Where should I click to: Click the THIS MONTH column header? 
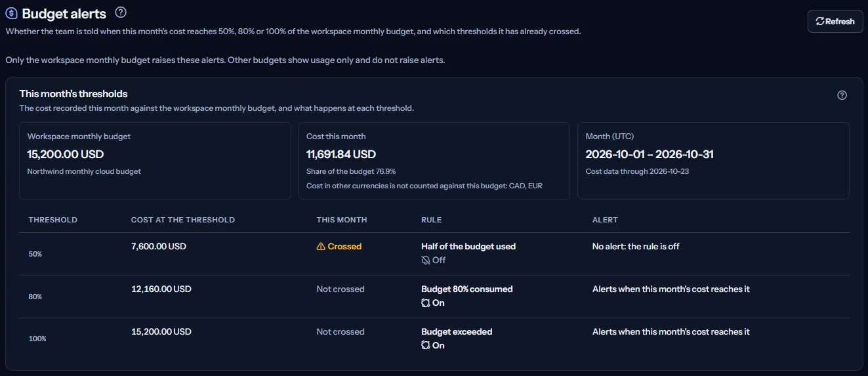[x=342, y=220]
